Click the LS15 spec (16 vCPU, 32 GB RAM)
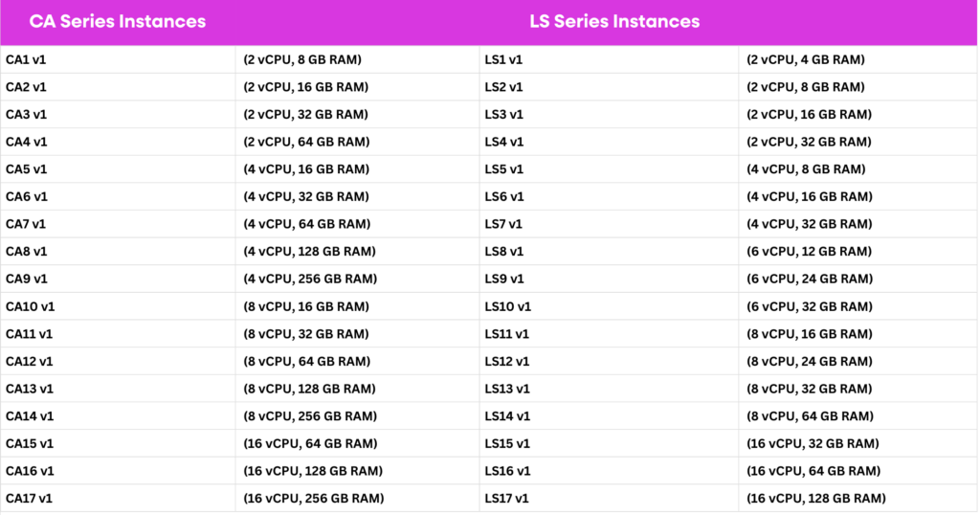This screenshot has height=515, width=980. coord(813,443)
